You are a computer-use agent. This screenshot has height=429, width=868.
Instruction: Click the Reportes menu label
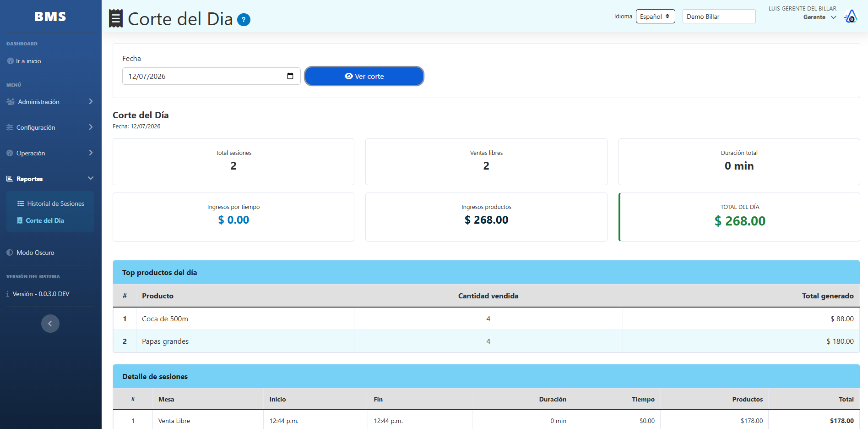tap(30, 179)
